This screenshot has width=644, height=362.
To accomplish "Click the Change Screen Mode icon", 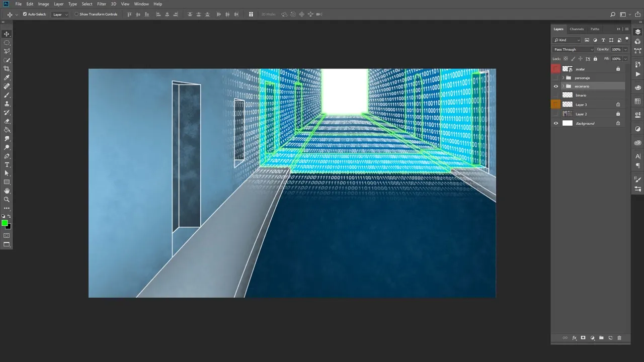I will click(7, 245).
